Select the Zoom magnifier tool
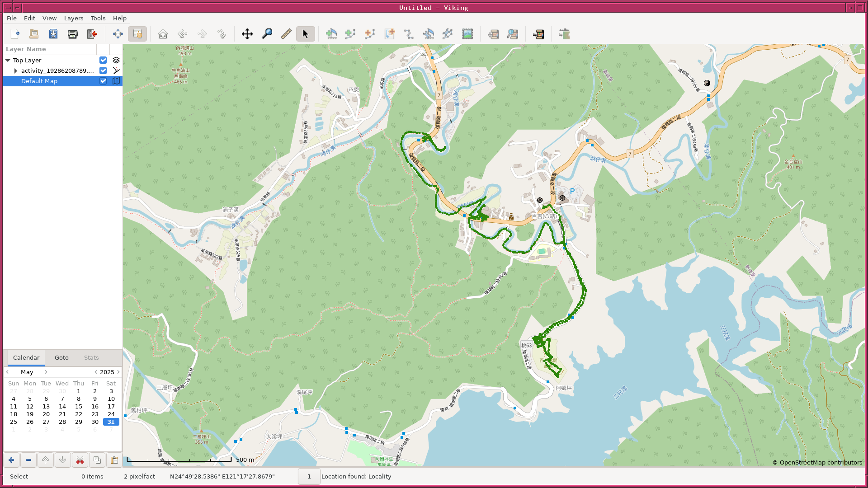Screen dimensions: 868x488 267,34
